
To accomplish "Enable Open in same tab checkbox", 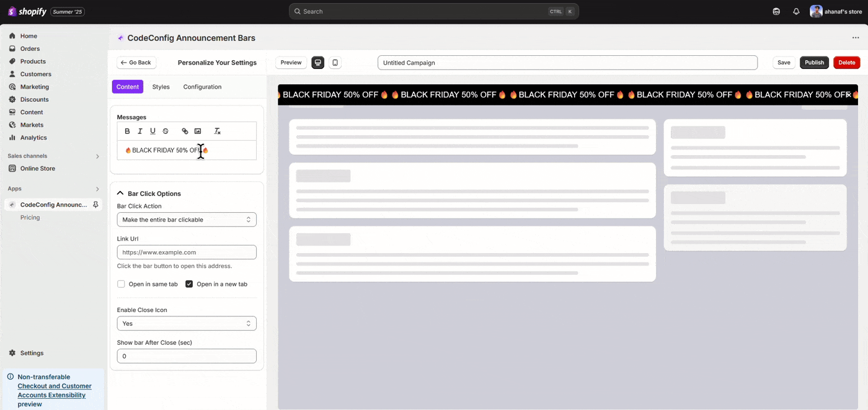I will [122, 284].
